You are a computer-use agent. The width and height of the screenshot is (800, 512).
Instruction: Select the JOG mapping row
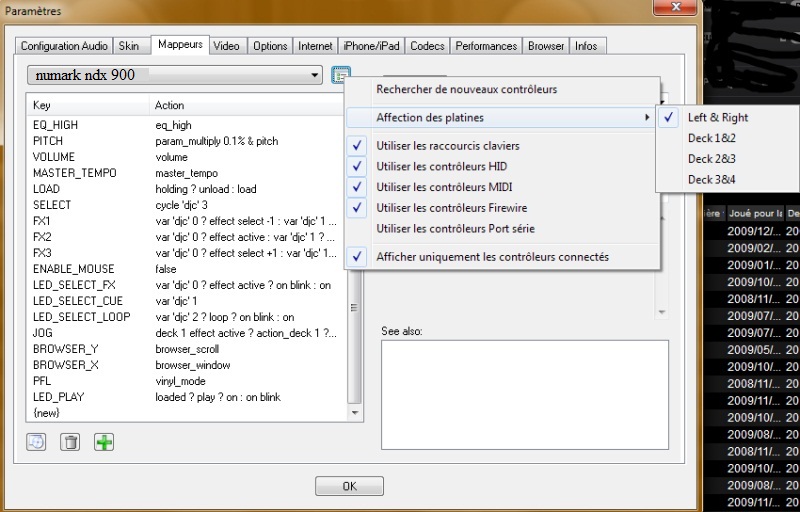point(45,333)
